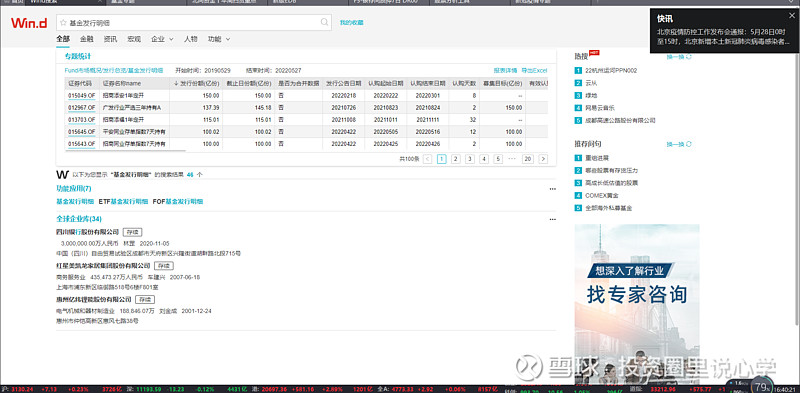800x393 pixels.
Task: Open fund code 015643.OF
Action: click(82, 144)
